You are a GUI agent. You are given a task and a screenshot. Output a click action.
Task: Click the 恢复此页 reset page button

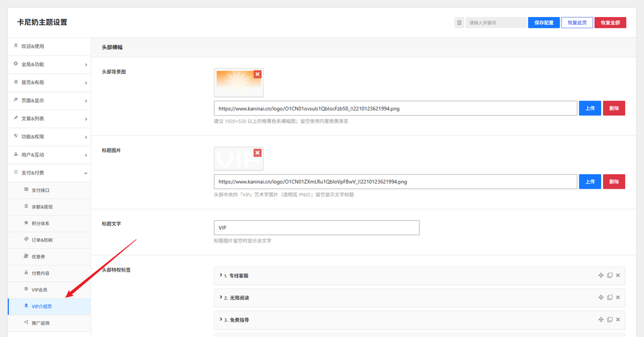[577, 23]
